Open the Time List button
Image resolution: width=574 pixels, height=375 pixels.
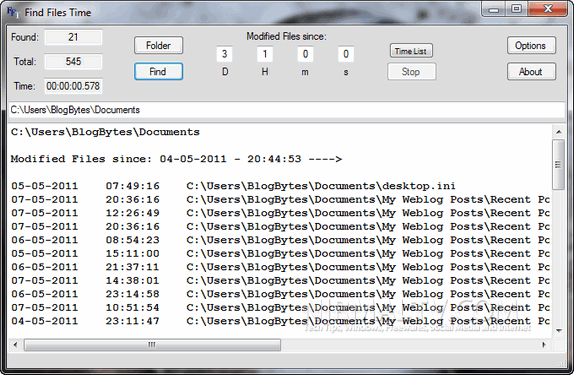pyautogui.click(x=411, y=51)
